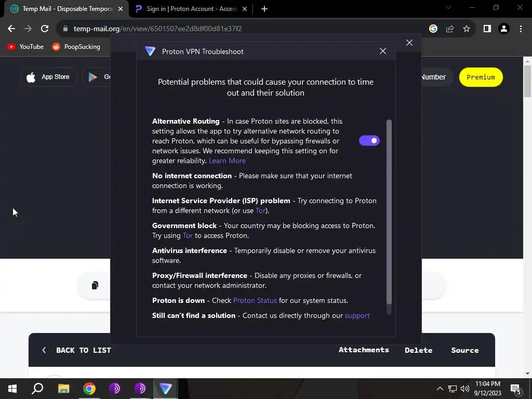Open the Chrome profile menu
This screenshot has height=399, width=532.
(x=504, y=29)
